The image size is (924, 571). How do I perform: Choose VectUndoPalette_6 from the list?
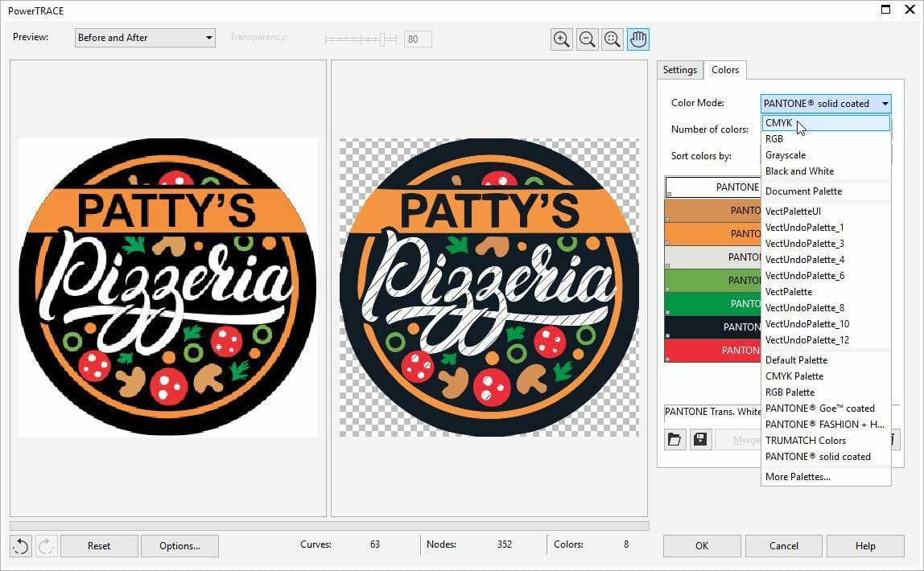tap(826, 276)
